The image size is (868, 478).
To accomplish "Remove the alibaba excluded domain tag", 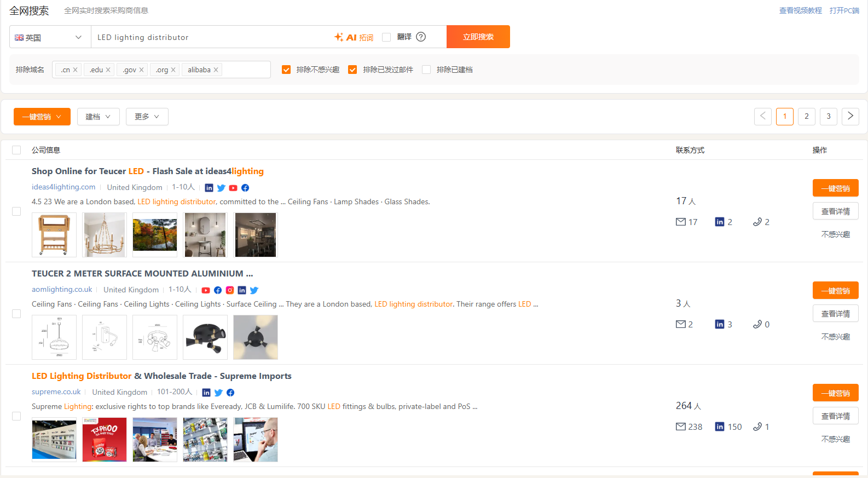I will (x=216, y=70).
